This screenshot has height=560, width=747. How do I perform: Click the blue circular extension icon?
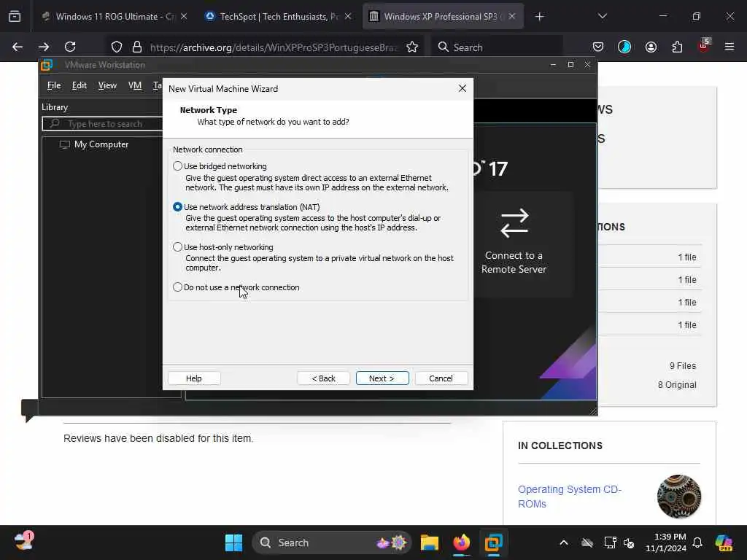[624, 47]
